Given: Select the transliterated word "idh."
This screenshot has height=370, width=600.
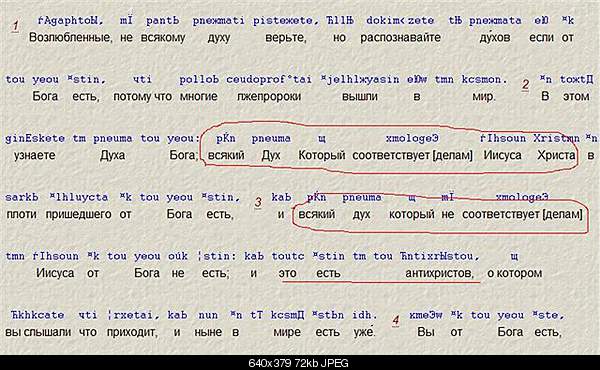Looking at the screenshot, I should 364,315.
